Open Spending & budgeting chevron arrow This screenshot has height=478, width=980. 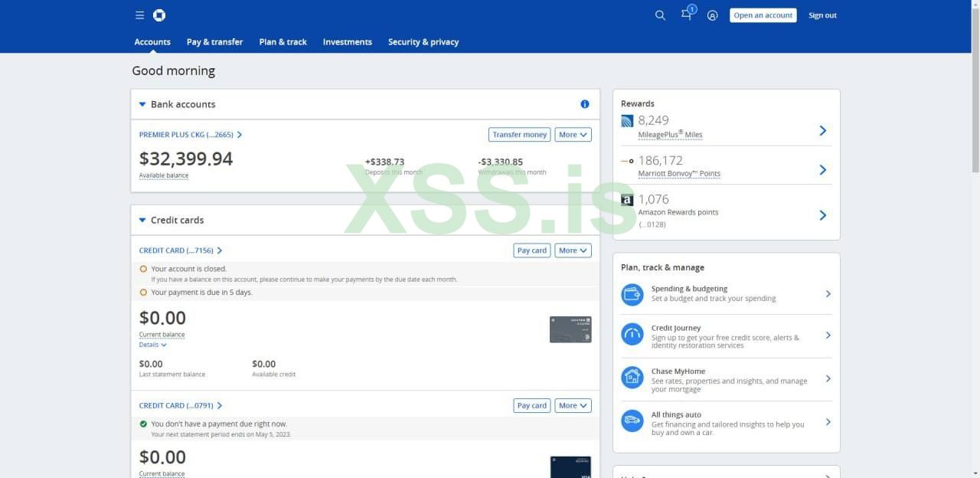(828, 294)
